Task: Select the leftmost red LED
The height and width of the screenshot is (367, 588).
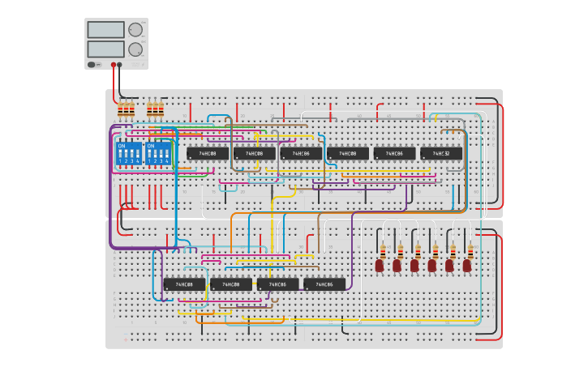Action: tap(380, 265)
